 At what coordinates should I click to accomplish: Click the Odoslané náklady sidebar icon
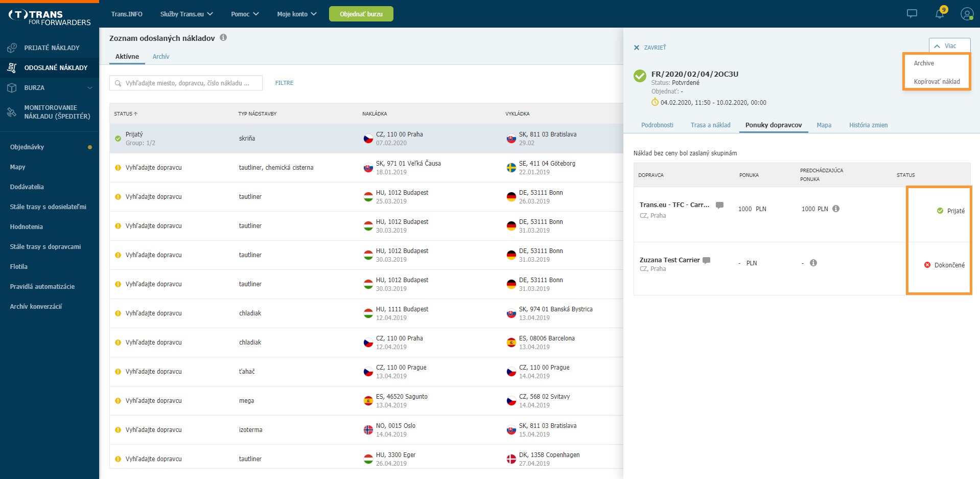[x=12, y=67]
